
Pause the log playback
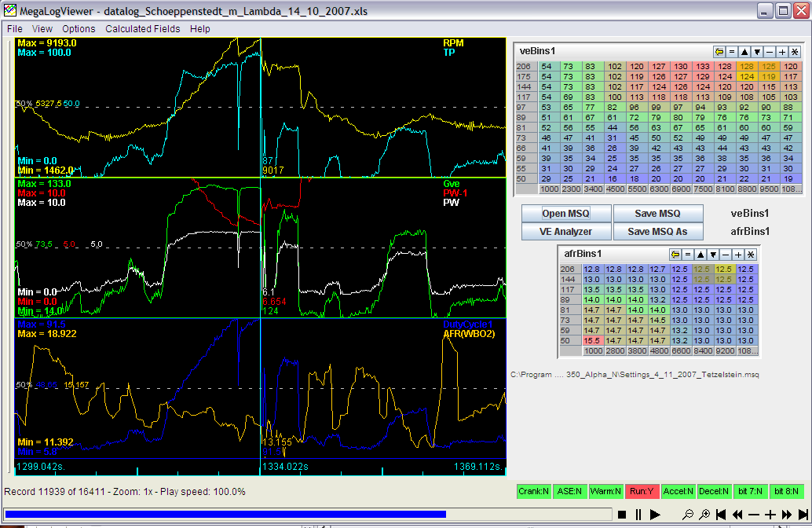click(638, 515)
